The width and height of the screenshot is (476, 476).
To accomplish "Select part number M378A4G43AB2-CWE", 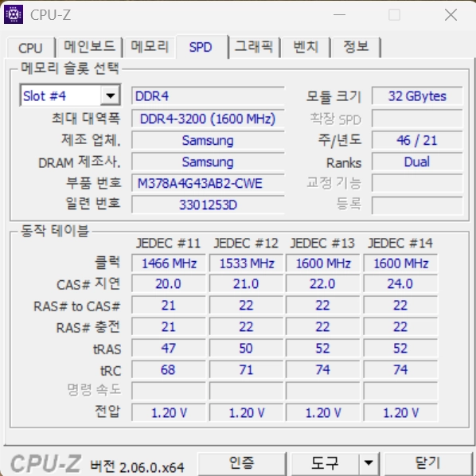I will point(208,183).
